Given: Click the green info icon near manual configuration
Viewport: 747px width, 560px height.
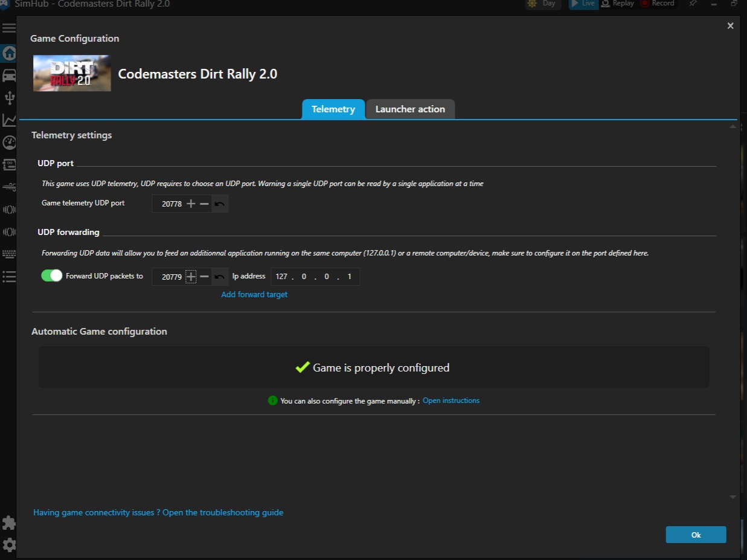Looking at the screenshot, I should tap(272, 401).
